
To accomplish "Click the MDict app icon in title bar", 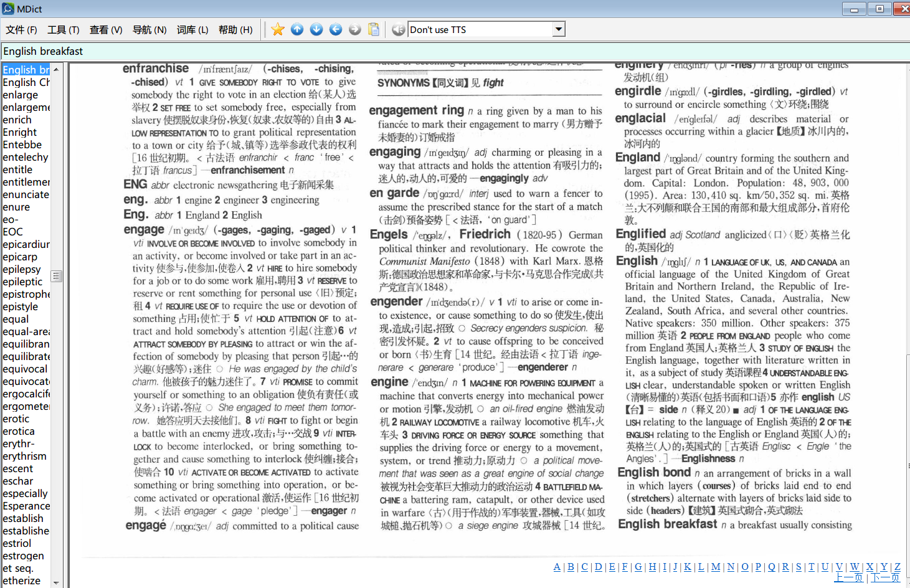I will (8, 9).
